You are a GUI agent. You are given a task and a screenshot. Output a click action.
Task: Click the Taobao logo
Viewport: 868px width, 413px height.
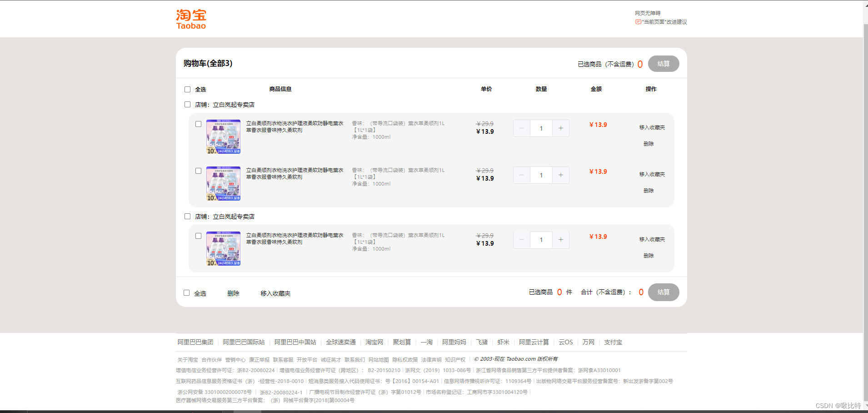191,19
